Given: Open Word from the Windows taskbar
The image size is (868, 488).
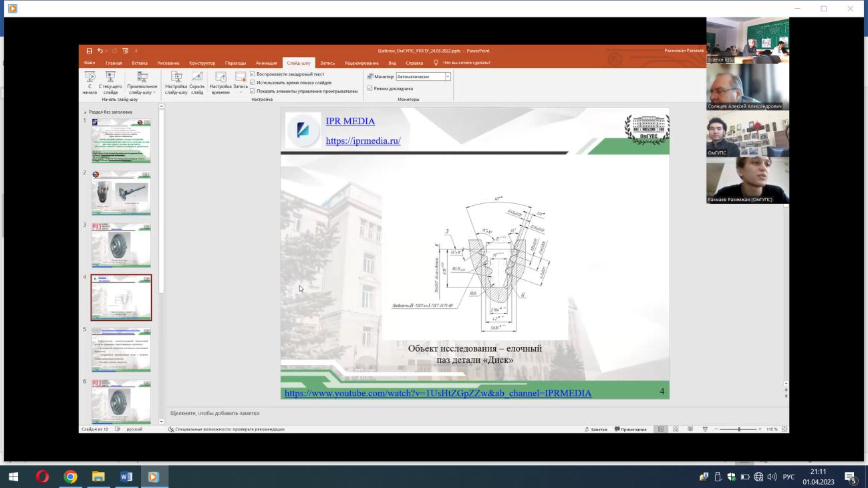Looking at the screenshot, I should coord(126,477).
